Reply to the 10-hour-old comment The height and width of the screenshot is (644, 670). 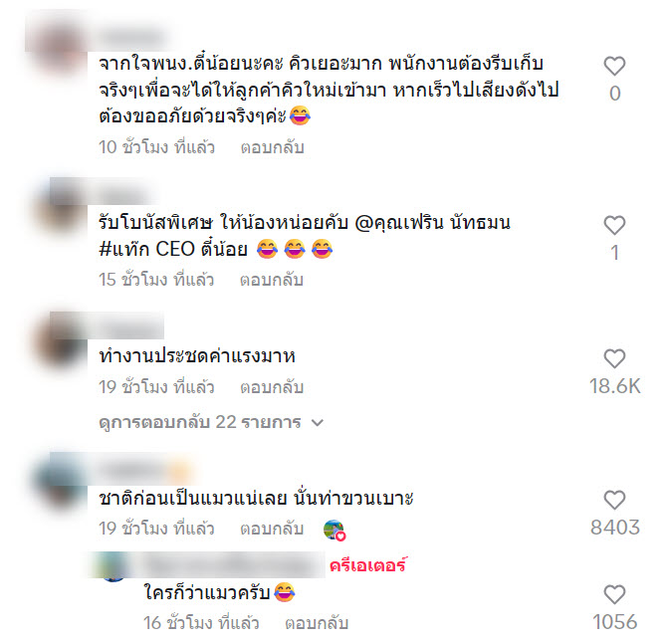coord(272,147)
